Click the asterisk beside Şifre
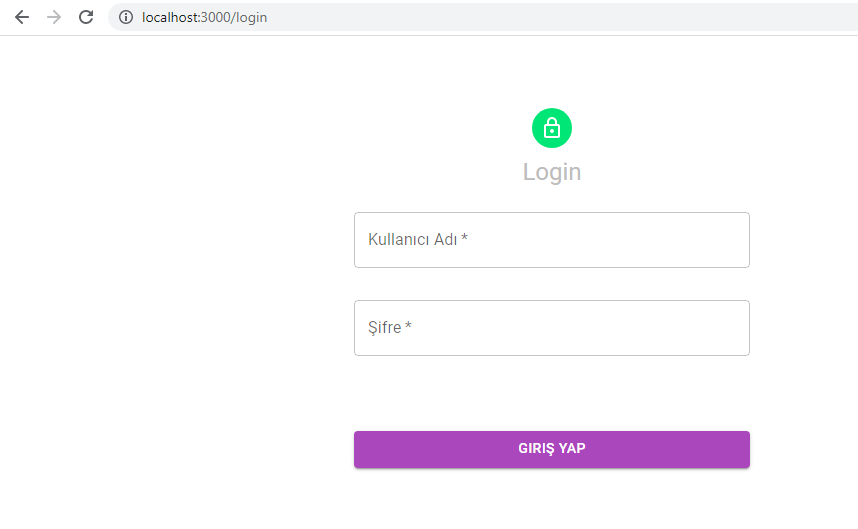 click(x=408, y=325)
